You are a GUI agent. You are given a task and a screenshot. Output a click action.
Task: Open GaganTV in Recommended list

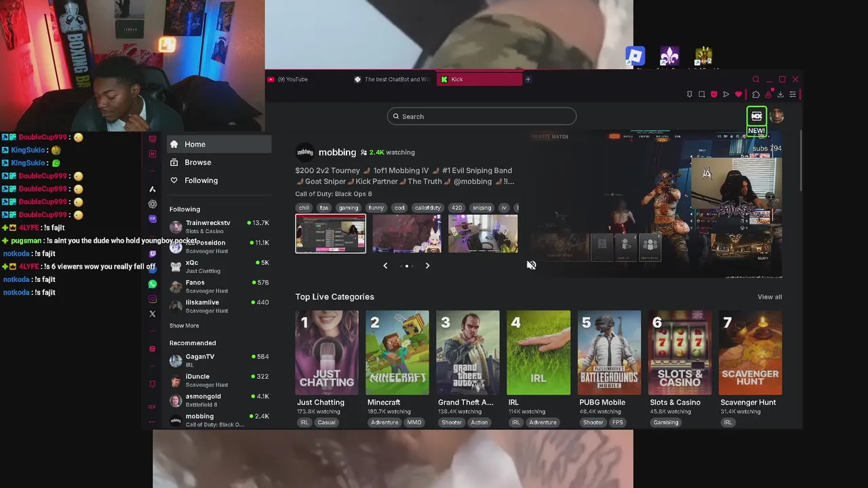(x=219, y=360)
